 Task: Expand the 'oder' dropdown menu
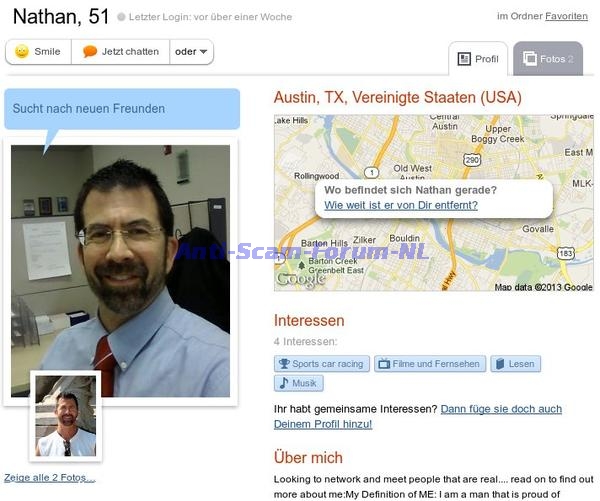(191, 52)
